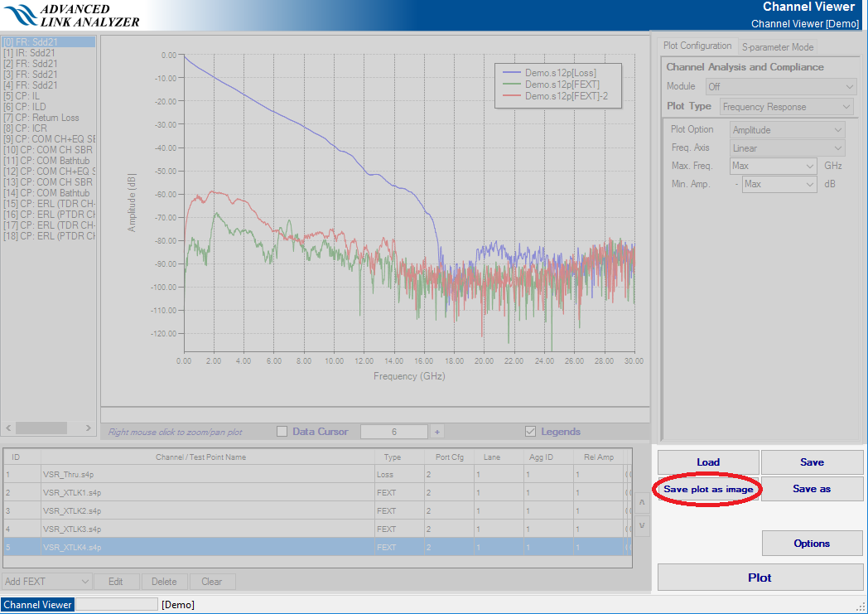Select the Plot Configuration tab
Image resolution: width=868 pixels, height=614 pixels.
point(697,46)
